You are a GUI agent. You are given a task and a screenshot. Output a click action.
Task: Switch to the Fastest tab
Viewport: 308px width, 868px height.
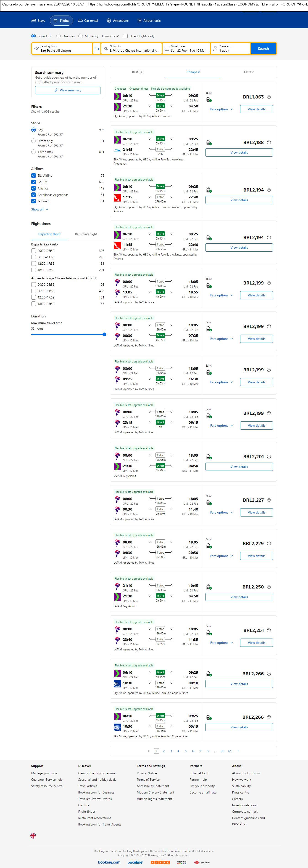click(248, 72)
